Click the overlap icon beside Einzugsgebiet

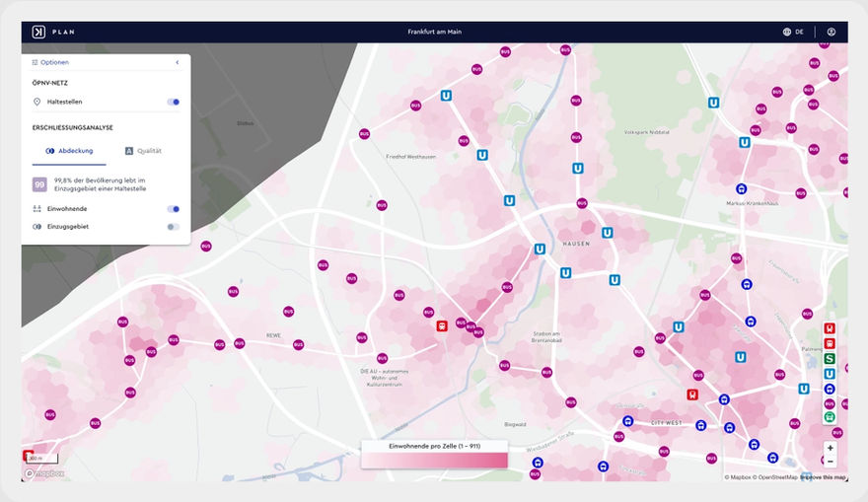(x=37, y=227)
